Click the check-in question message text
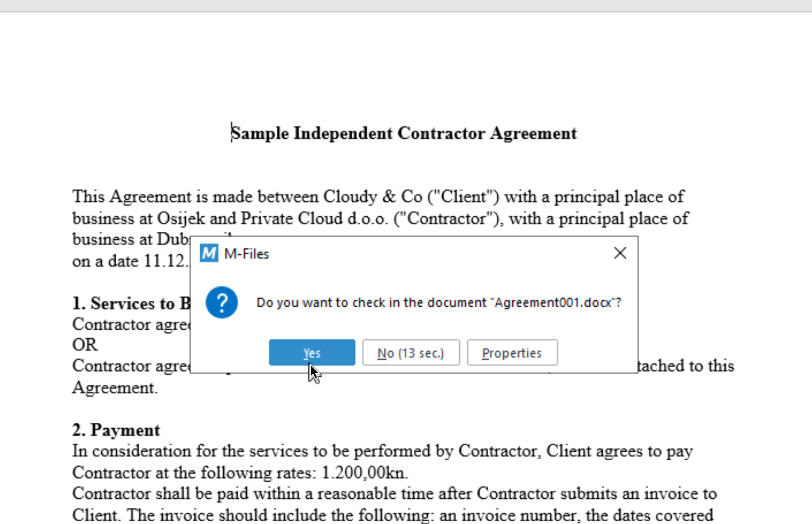The width and height of the screenshot is (812, 524). [439, 302]
